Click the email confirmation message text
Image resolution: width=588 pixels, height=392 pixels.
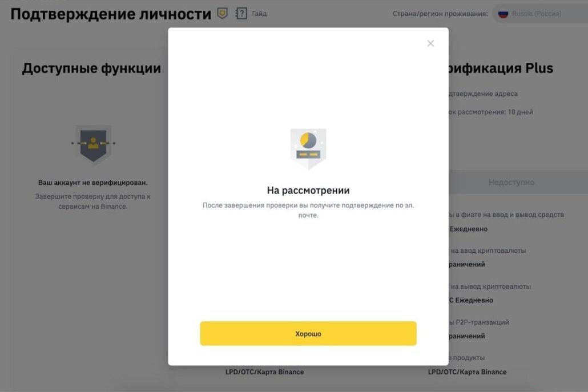pyautogui.click(x=308, y=210)
